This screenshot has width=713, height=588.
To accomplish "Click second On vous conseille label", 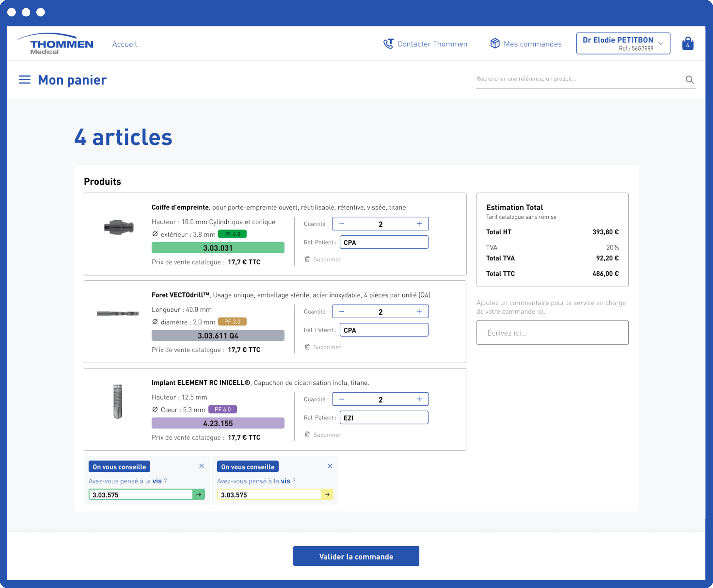I will pos(248,467).
